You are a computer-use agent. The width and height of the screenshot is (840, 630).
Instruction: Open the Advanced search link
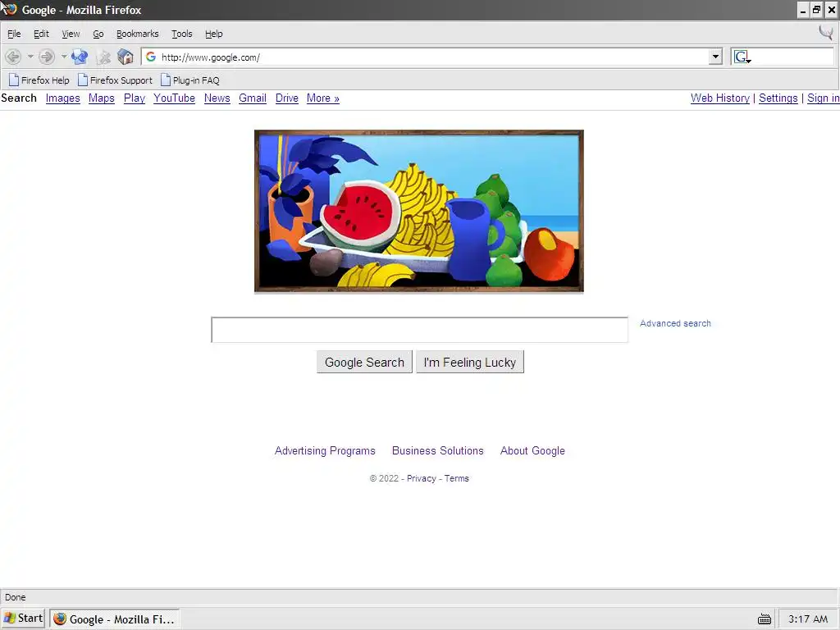[x=675, y=323]
